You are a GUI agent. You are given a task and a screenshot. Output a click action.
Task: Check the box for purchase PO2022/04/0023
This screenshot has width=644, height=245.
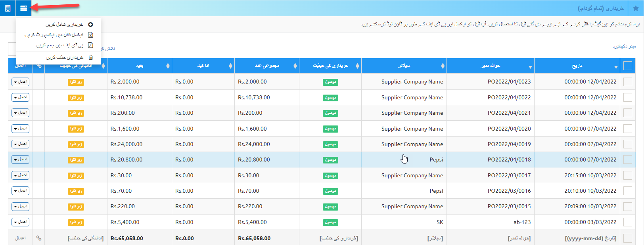click(627, 82)
